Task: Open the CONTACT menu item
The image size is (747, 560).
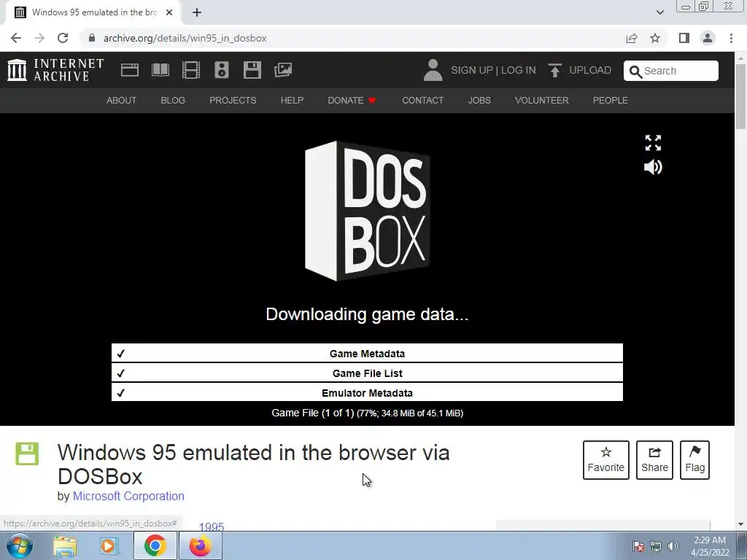Action: (x=422, y=101)
